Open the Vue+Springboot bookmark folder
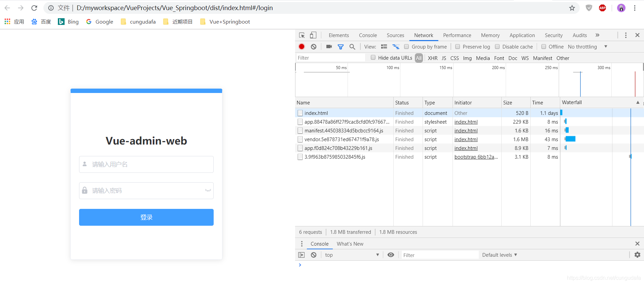 [x=225, y=22]
